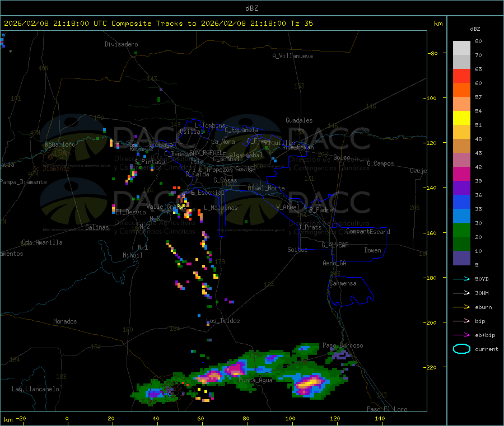This screenshot has height=426, width=504.
Task: Click the -200 km vertical axis label
Action: coord(430,322)
